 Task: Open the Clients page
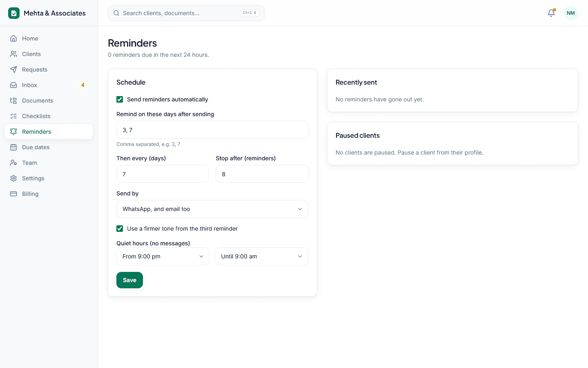pyautogui.click(x=49, y=54)
